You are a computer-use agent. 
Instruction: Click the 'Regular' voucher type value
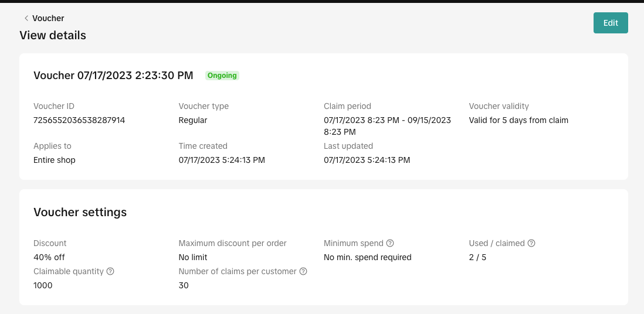pyautogui.click(x=193, y=120)
